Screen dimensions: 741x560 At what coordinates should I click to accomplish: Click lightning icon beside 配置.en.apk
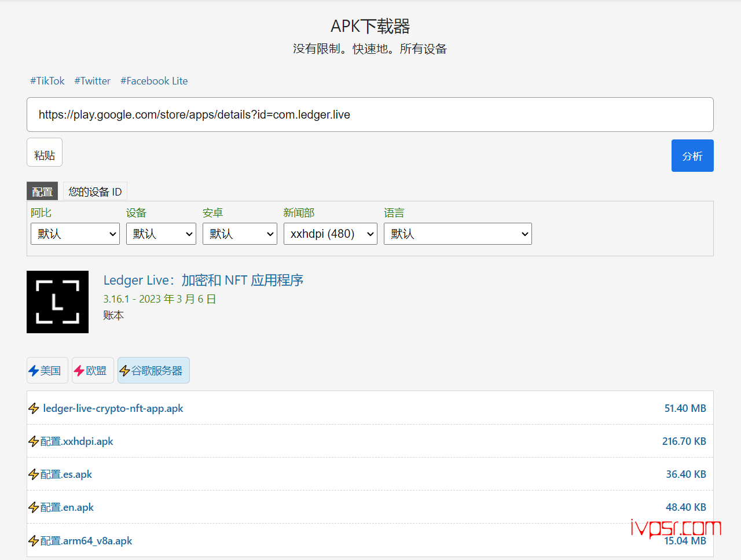click(x=34, y=507)
